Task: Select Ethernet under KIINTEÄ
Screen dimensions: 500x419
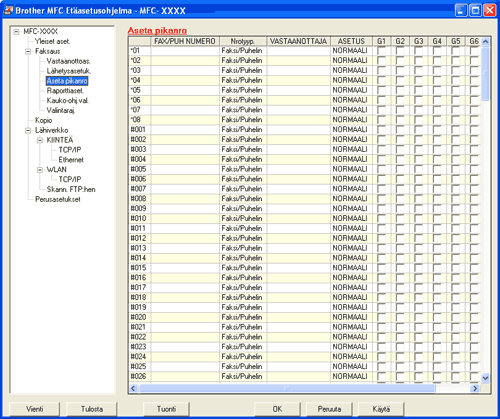Action: 71,160
